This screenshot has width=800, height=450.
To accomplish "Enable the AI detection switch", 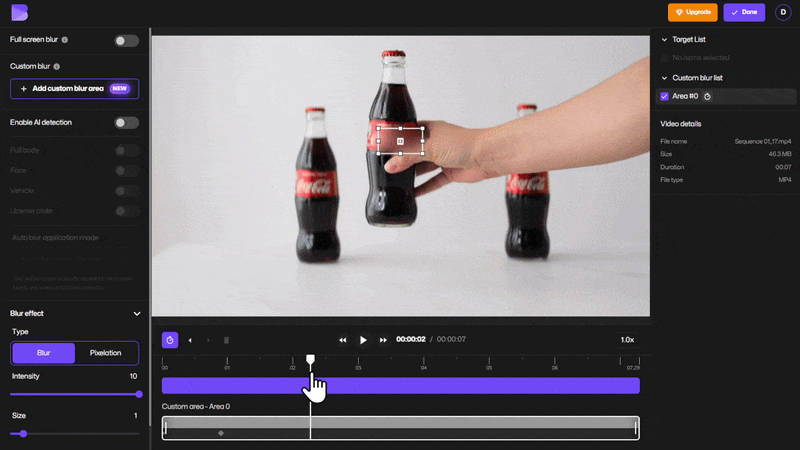I will [x=126, y=122].
